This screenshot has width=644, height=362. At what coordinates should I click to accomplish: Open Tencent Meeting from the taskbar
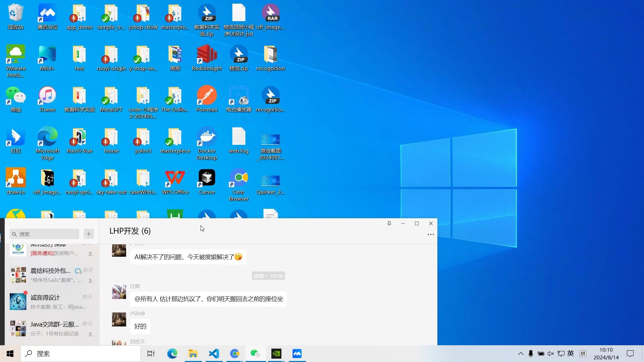297,354
